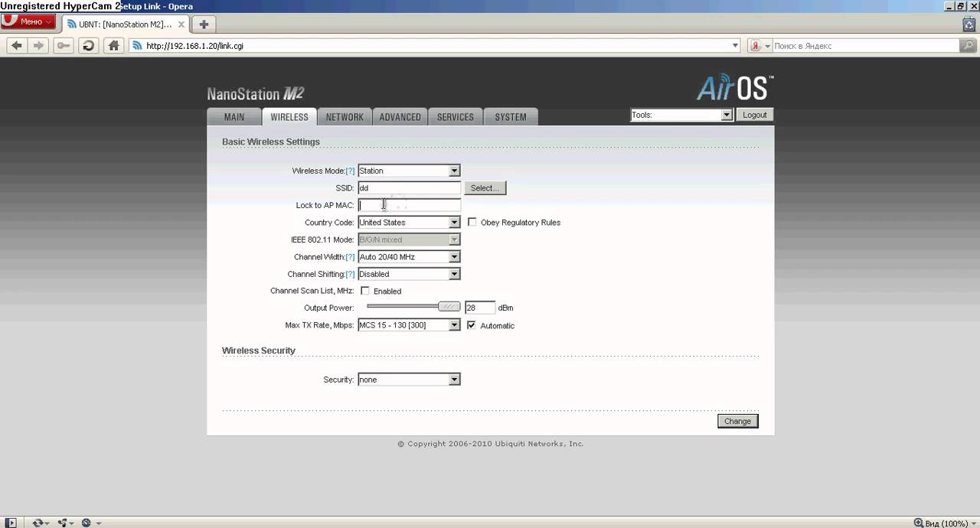The image size is (980, 528).
Task: Open the Opera Меню button
Action: [29, 22]
